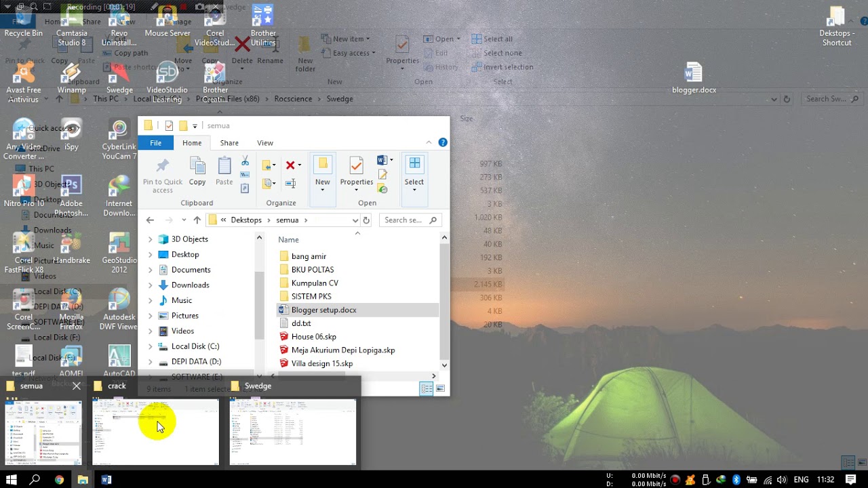Go back with the left arrow button
This screenshot has height=488, width=868.
click(x=151, y=220)
